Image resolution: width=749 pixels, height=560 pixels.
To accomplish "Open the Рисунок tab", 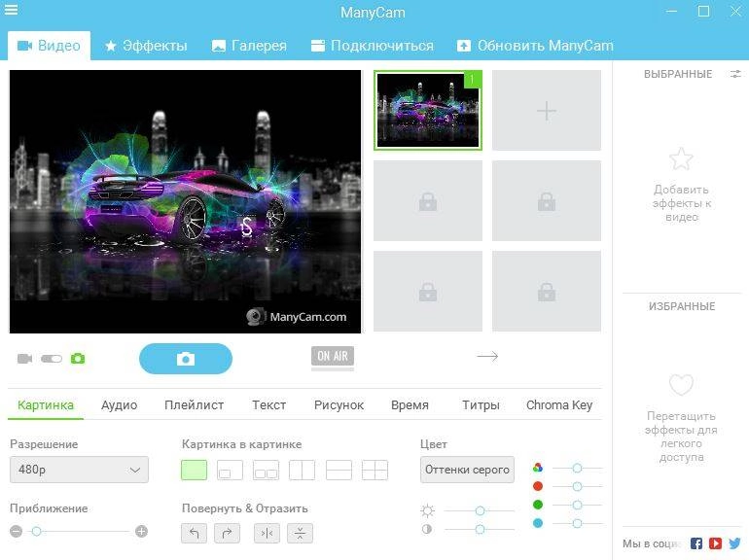I will [339, 405].
